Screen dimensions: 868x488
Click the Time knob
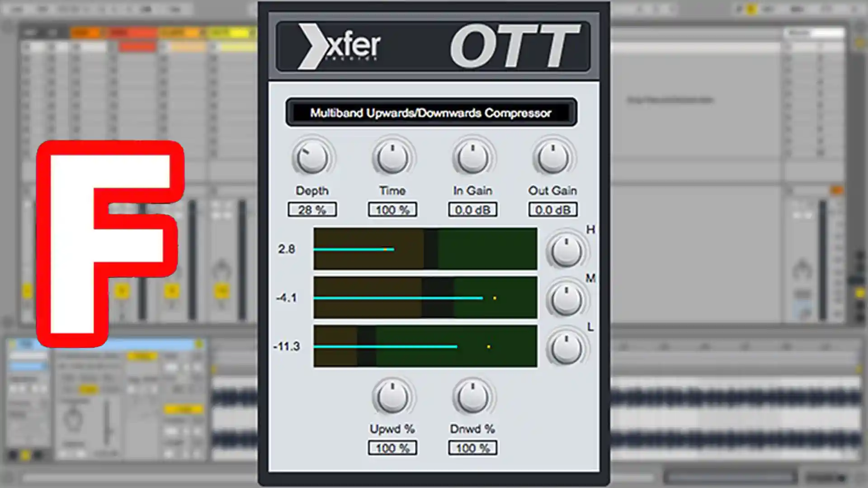tap(392, 158)
